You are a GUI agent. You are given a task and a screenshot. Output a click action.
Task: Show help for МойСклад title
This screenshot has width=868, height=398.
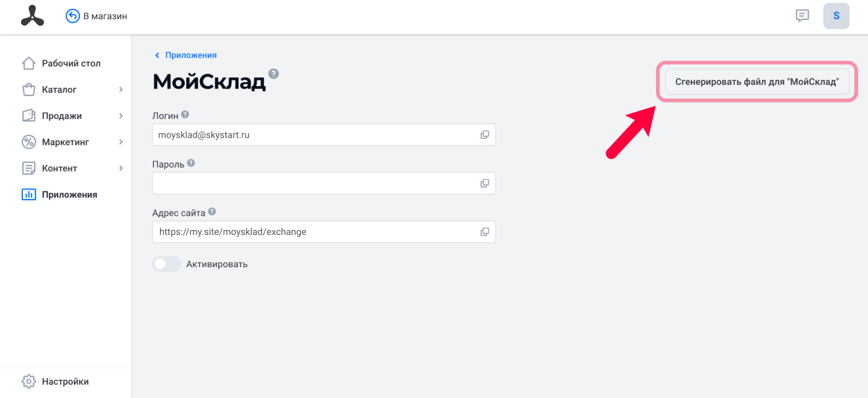[273, 74]
